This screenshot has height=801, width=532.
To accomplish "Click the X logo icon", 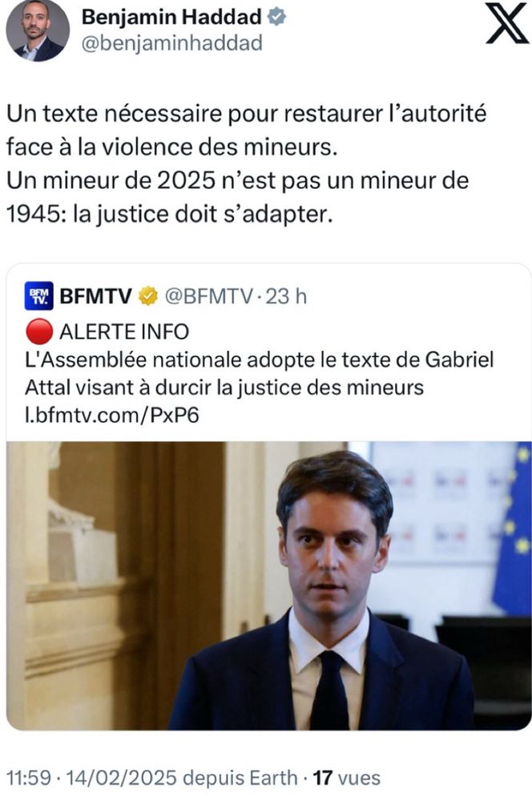I will tap(506, 23).
